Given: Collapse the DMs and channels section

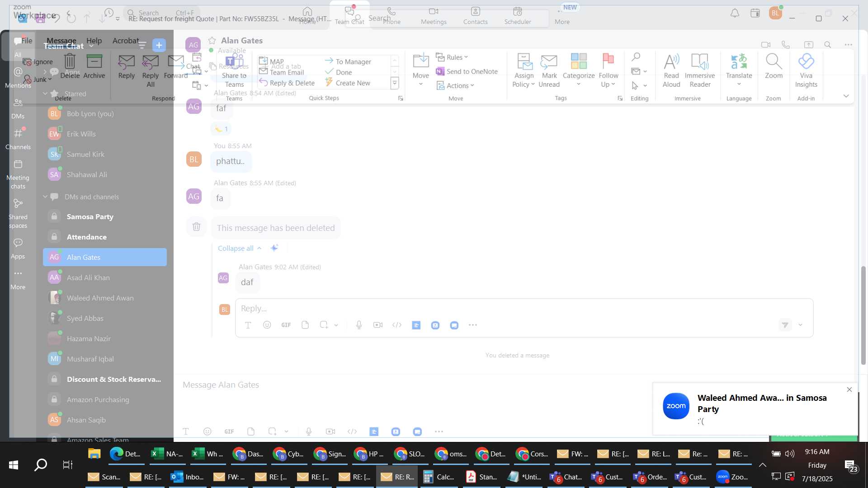Looking at the screenshot, I should coord(45,197).
